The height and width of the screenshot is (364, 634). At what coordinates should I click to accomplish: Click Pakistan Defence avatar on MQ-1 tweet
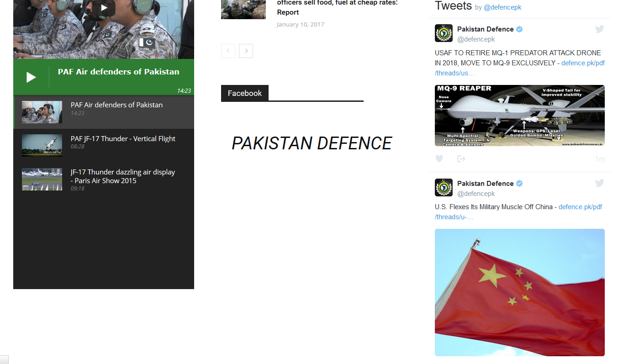tap(444, 33)
